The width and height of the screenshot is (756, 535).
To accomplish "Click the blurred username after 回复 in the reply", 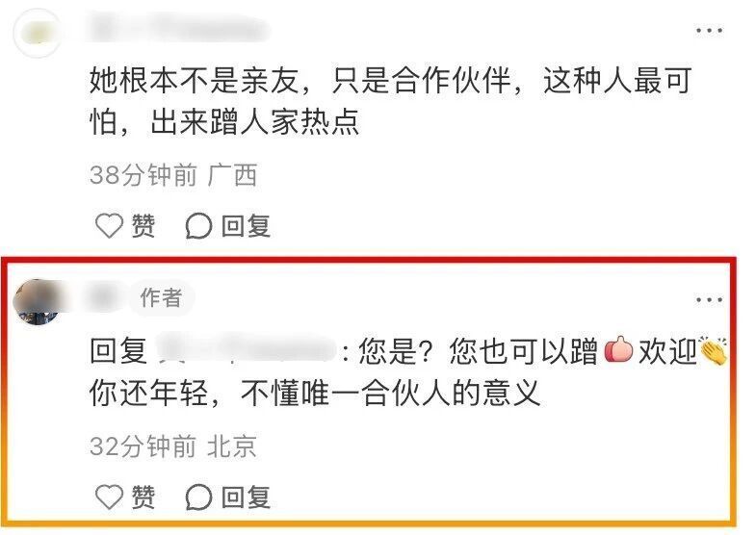I will [x=247, y=350].
